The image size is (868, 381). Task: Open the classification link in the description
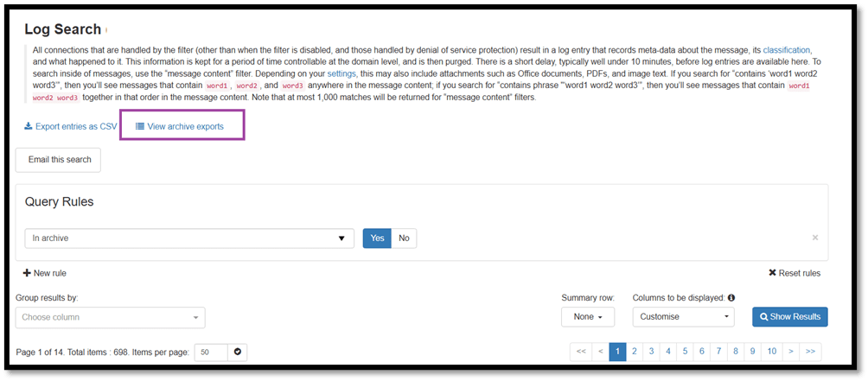pyautogui.click(x=788, y=50)
